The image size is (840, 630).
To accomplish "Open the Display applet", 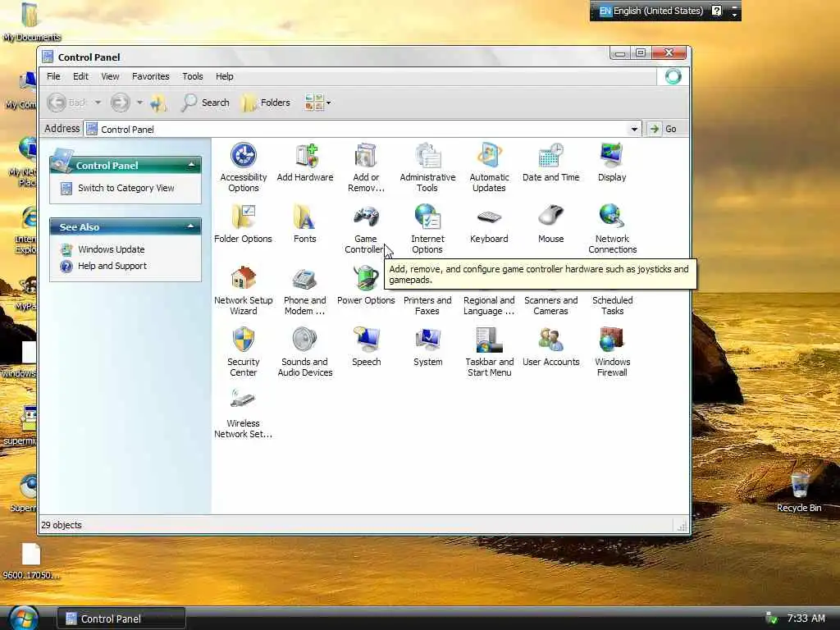I will (x=612, y=162).
